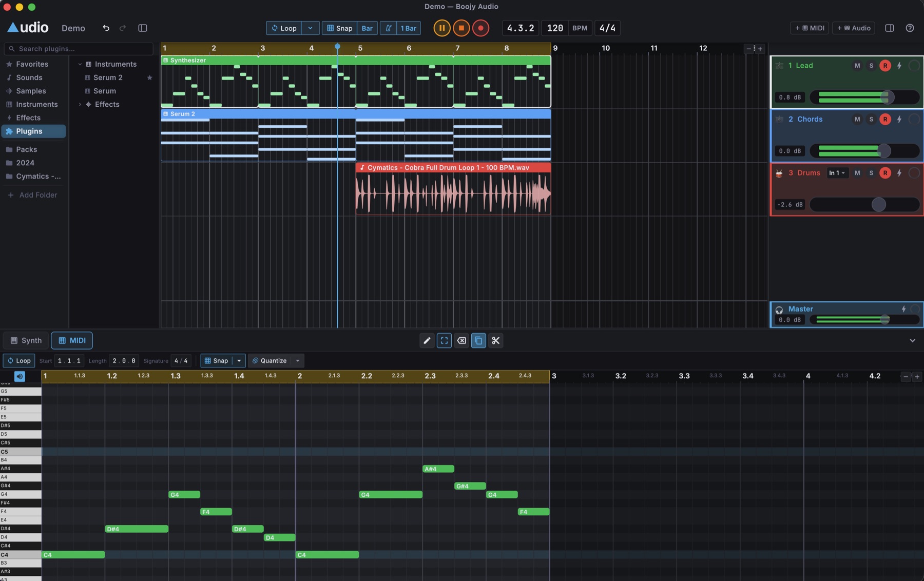Select the scissors cut tool
This screenshot has height=581, width=924.
[496, 340]
